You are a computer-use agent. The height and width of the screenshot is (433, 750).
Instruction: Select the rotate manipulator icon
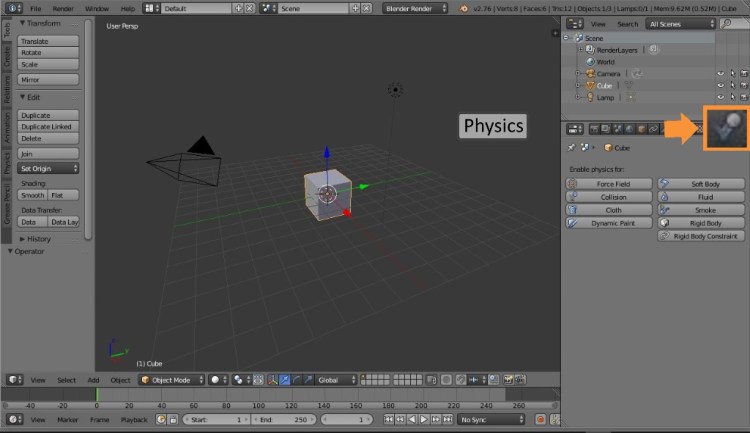pos(297,379)
